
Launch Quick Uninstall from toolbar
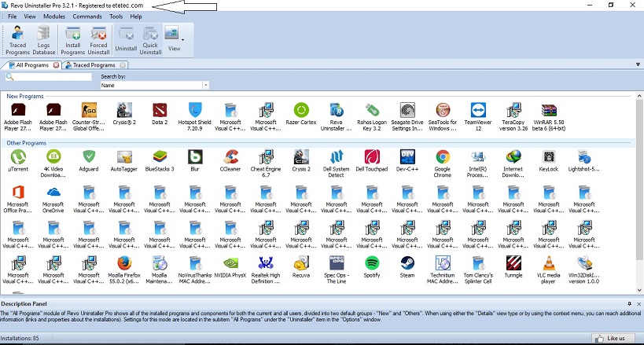coord(150,40)
